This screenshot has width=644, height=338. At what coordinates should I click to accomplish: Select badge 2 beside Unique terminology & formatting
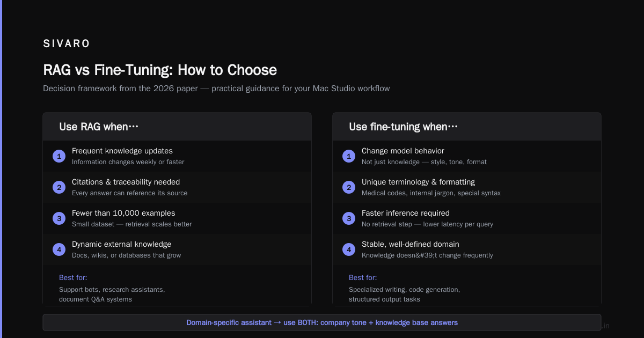pos(349,187)
